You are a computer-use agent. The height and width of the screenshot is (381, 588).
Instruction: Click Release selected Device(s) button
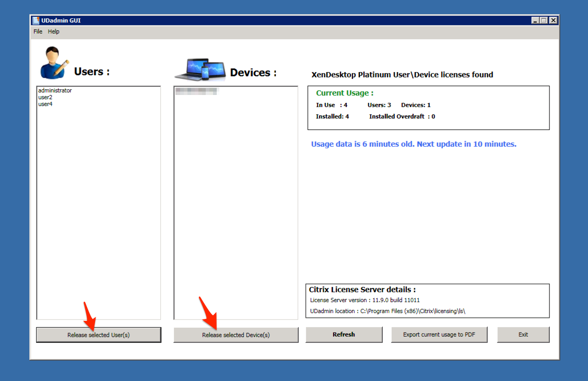pyautogui.click(x=236, y=335)
